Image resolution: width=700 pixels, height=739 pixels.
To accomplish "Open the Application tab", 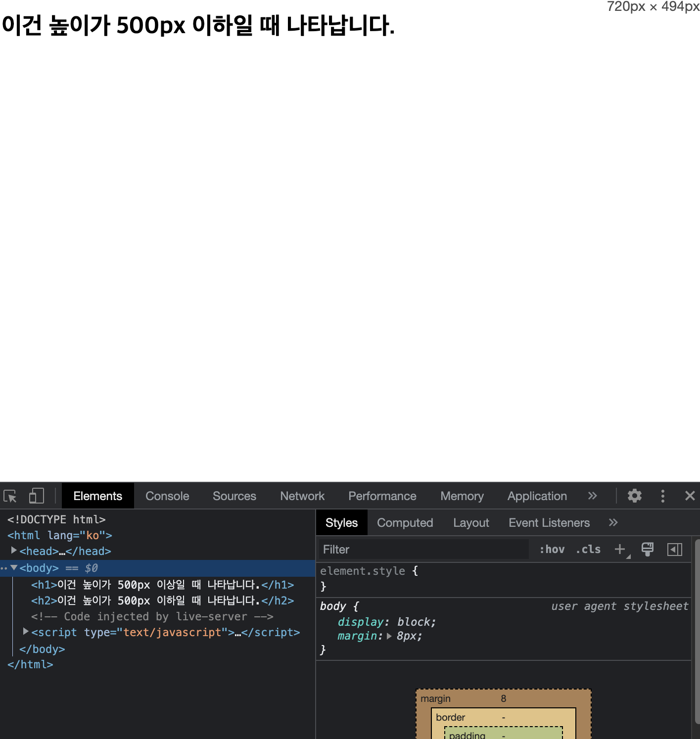I will coord(537,496).
